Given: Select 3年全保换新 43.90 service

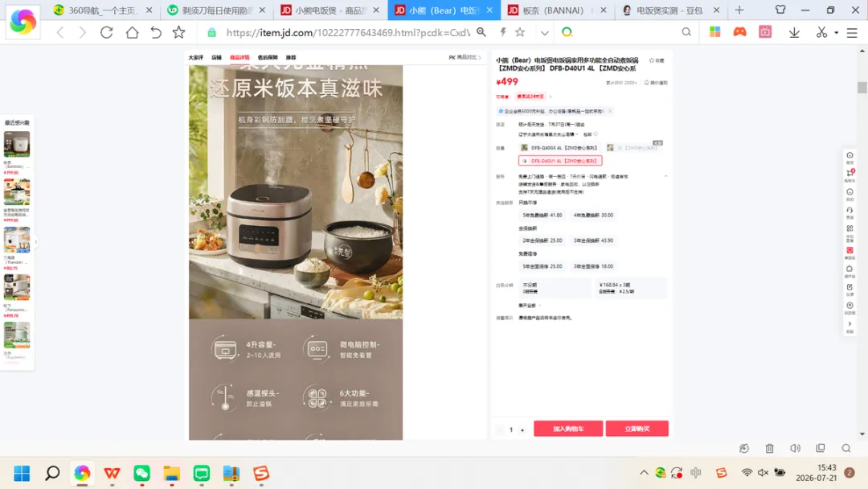Looking at the screenshot, I should pyautogui.click(x=593, y=240).
